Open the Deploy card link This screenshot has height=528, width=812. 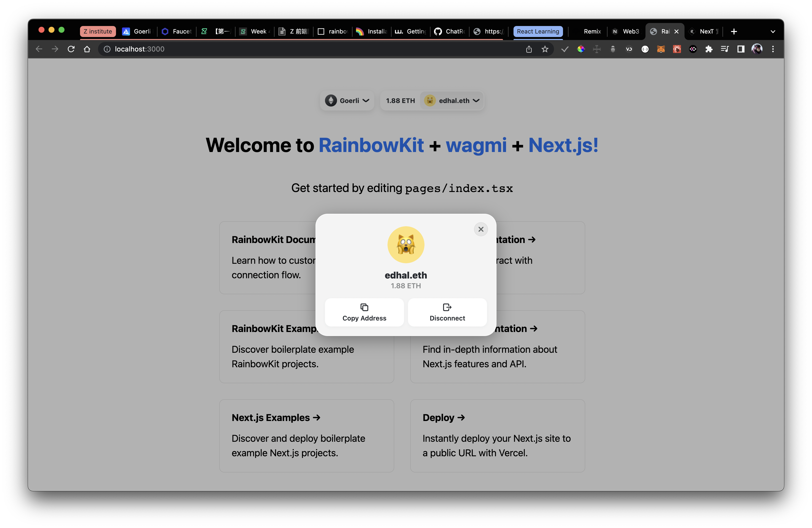[x=443, y=417]
